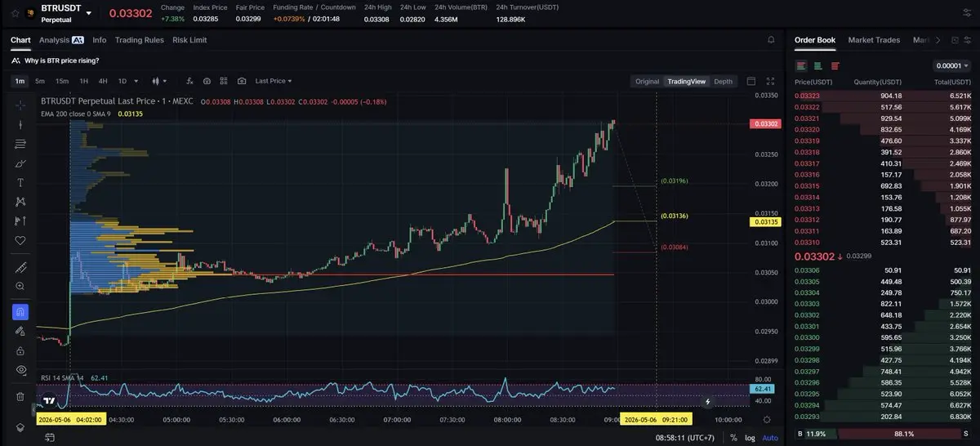The width and height of the screenshot is (980, 446).
Task: Open the Analysis AI tab
Action: pyautogui.click(x=61, y=39)
